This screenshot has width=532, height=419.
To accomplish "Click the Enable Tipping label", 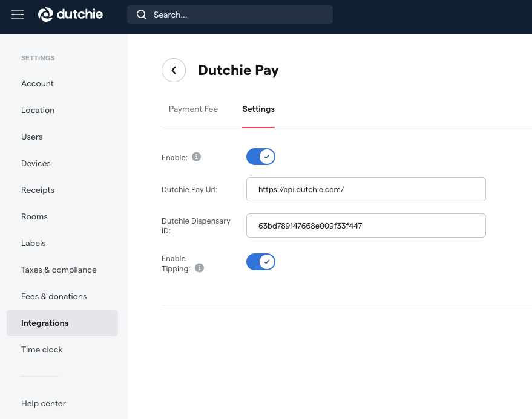I will [176, 264].
